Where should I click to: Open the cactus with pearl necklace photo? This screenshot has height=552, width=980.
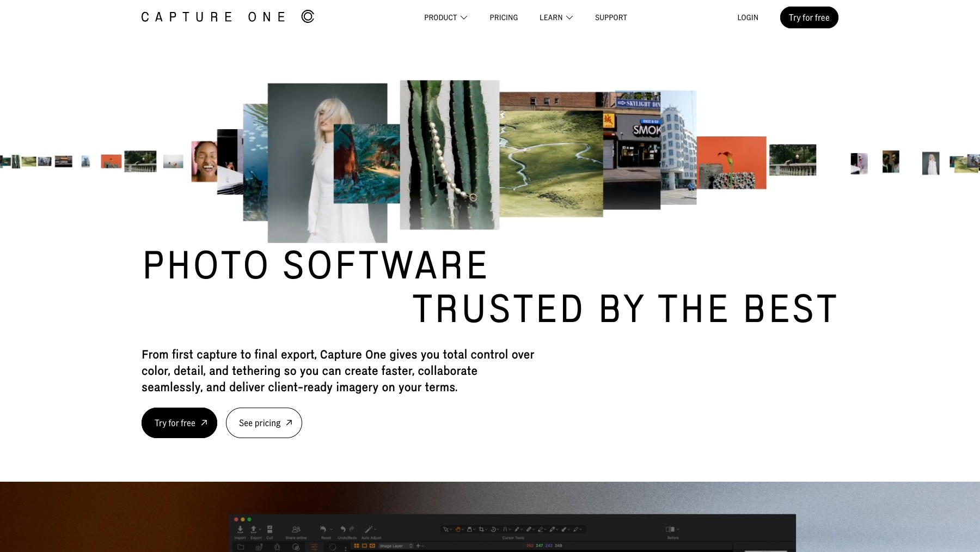coord(450,155)
